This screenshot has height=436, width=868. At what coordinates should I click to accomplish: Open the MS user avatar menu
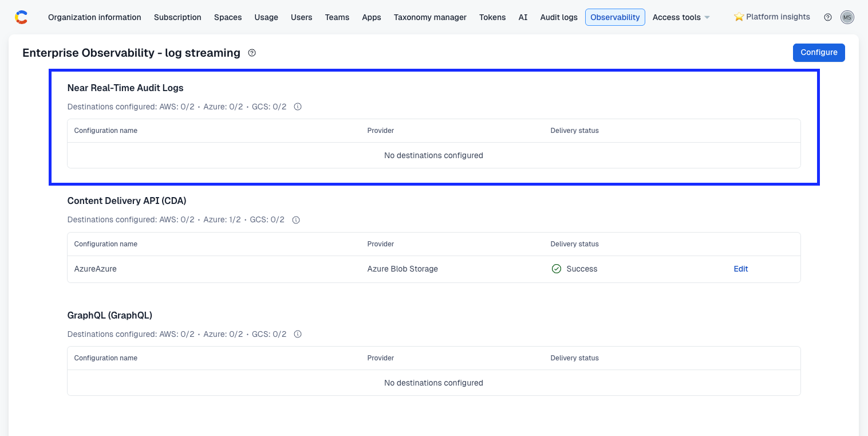(847, 17)
